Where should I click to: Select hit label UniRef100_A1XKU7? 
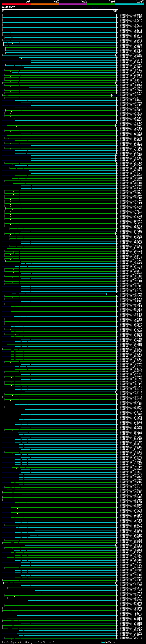coord(131,156)
